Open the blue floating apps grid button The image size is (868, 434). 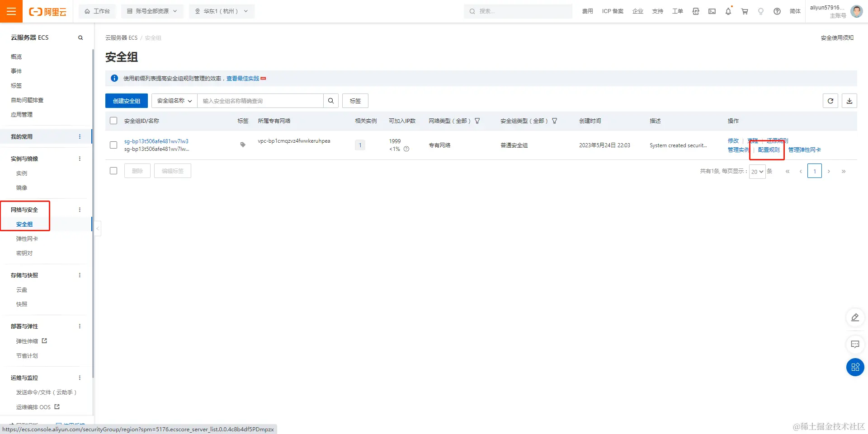855,367
